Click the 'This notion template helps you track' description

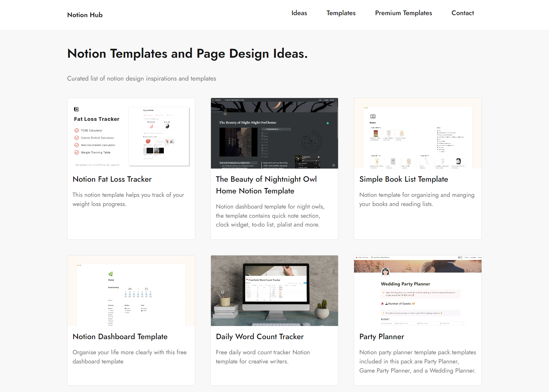point(128,199)
